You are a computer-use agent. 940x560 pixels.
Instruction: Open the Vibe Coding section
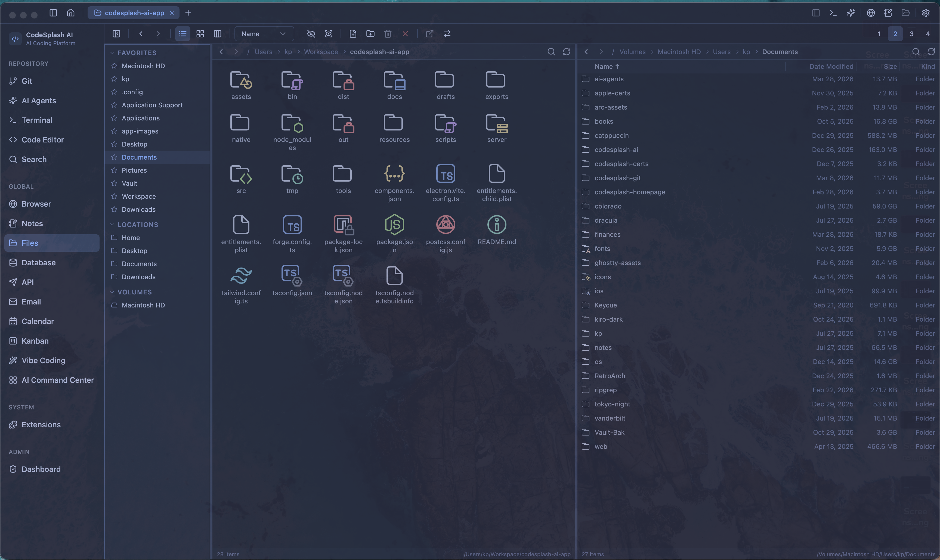click(43, 360)
